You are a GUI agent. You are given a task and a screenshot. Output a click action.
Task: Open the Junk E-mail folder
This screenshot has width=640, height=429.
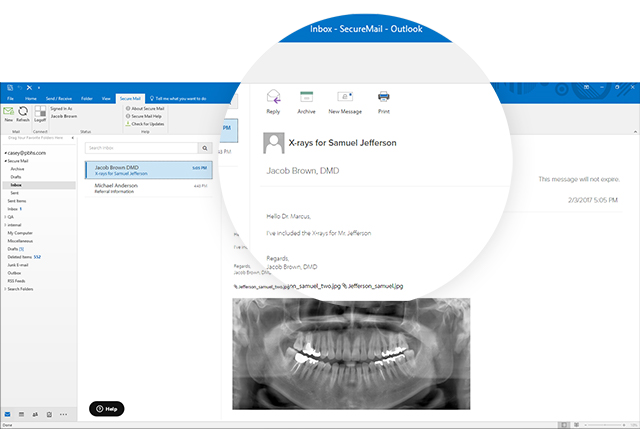[18, 265]
